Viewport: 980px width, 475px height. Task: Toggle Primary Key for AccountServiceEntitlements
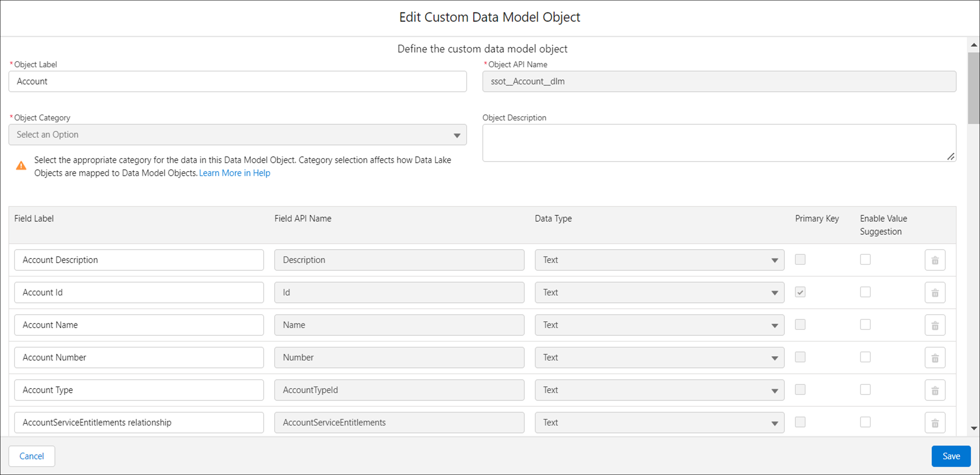point(800,422)
